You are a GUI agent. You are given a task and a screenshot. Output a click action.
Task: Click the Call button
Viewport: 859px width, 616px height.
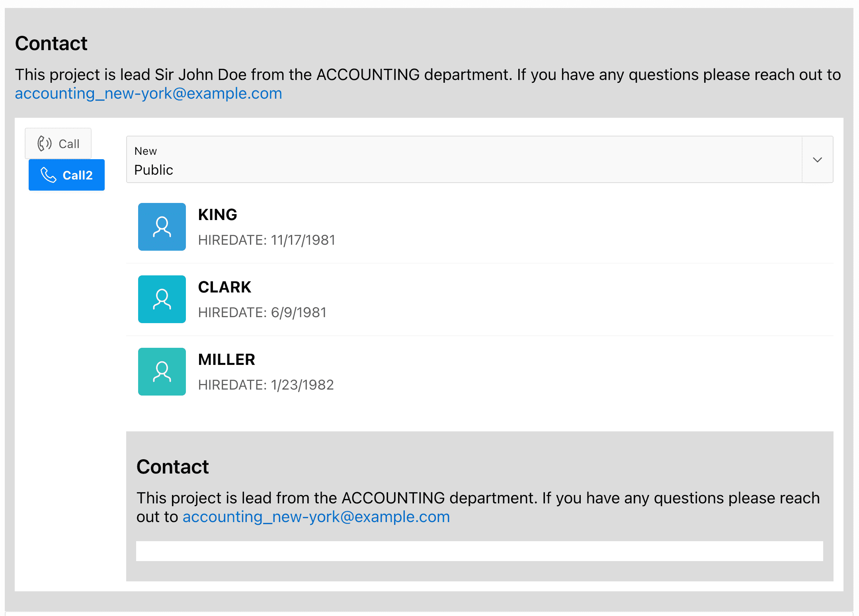58,143
